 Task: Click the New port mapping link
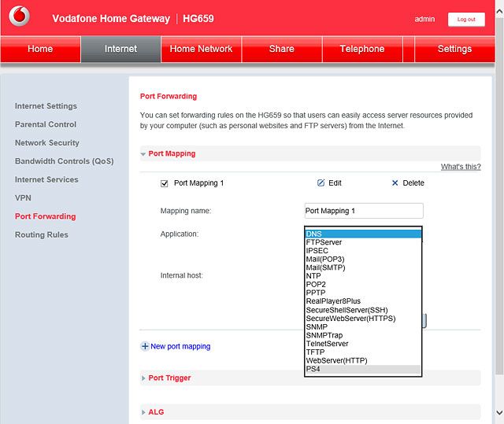[180, 347]
